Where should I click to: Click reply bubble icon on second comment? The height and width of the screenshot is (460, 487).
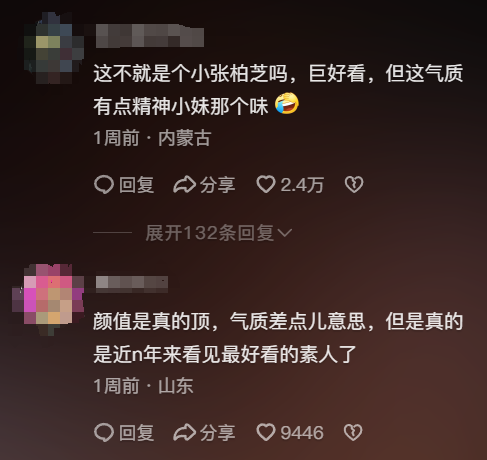point(104,432)
